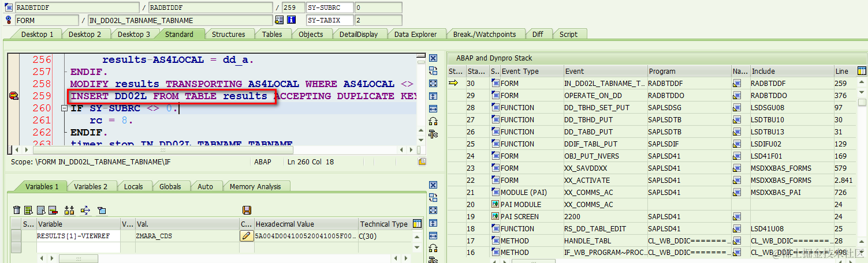The height and width of the screenshot is (263, 868).
Task: Click the headset services icon beside source editor
Action: click(433, 121)
